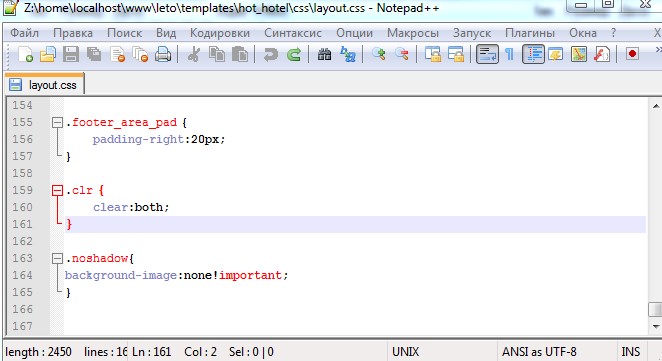
Task: Toggle synchronized vertical scrolling
Action: tap(433, 54)
